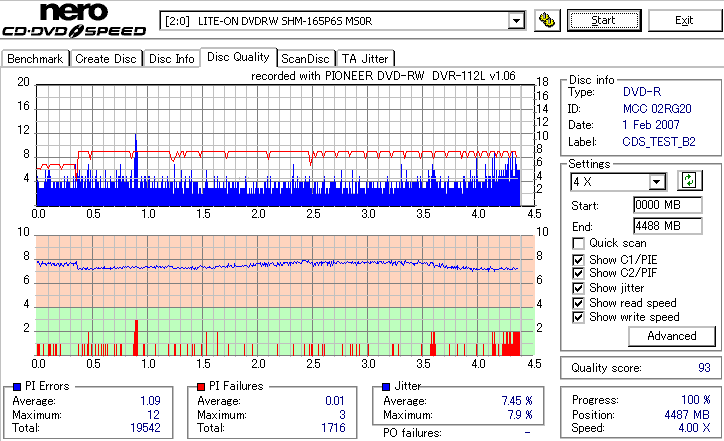724x441 pixels.
Task: Open the Advanced settings button
Action: [x=671, y=336]
